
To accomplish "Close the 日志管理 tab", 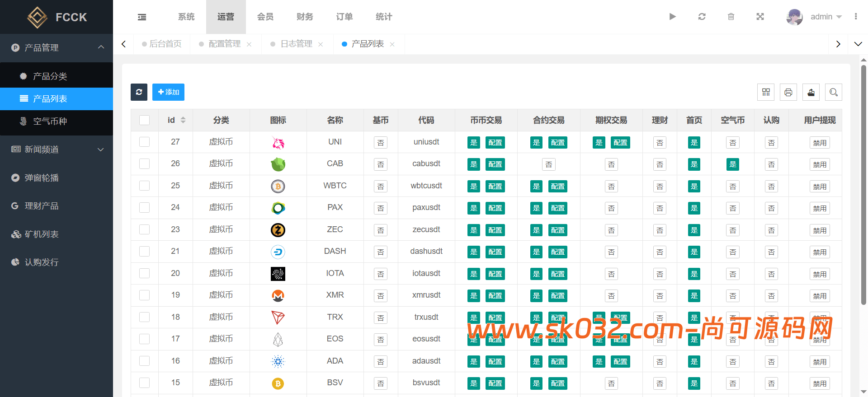I will pyautogui.click(x=321, y=44).
